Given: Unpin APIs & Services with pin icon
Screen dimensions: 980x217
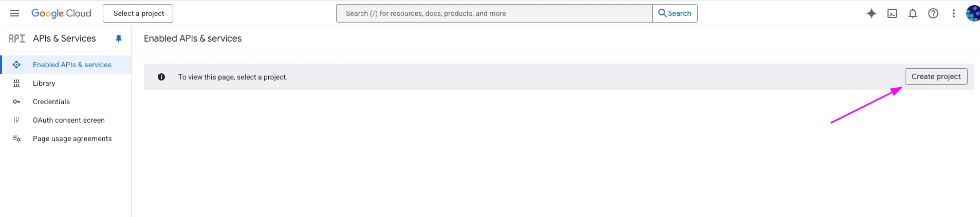Looking at the screenshot, I should coord(119,38).
